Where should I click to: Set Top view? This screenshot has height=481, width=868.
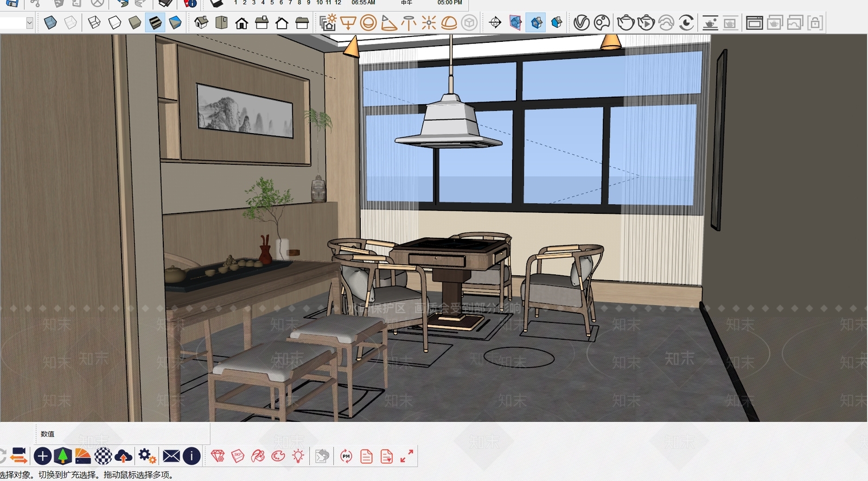coord(221,23)
